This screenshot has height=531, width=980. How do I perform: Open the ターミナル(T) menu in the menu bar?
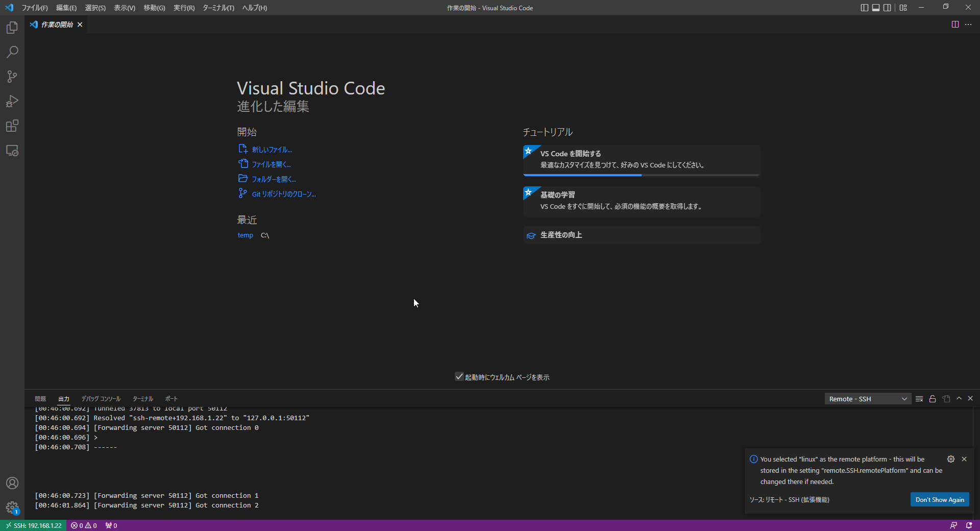(x=218, y=8)
